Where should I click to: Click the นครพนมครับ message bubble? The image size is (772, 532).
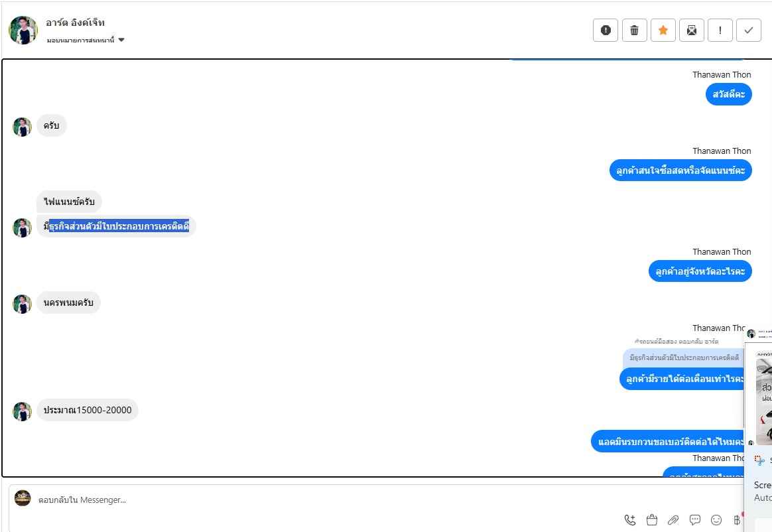(68, 303)
